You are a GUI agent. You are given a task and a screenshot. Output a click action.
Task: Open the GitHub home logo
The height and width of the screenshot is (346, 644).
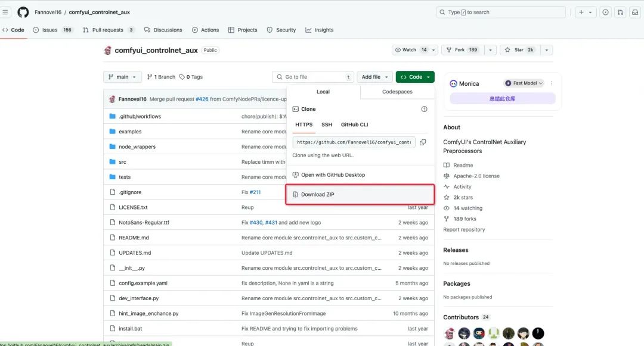[23, 13]
